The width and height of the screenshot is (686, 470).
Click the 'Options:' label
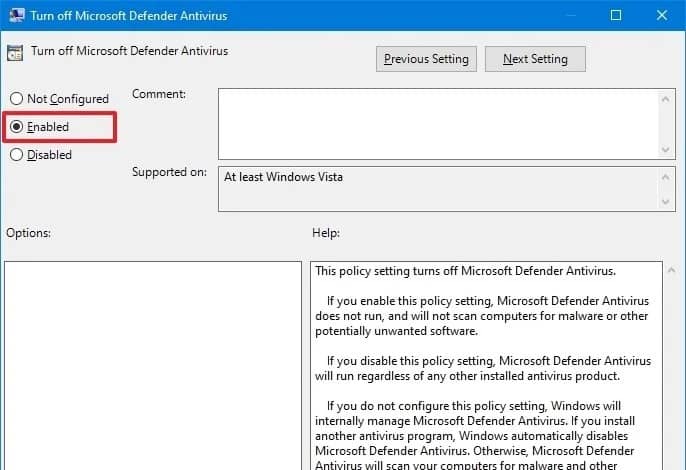point(28,233)
